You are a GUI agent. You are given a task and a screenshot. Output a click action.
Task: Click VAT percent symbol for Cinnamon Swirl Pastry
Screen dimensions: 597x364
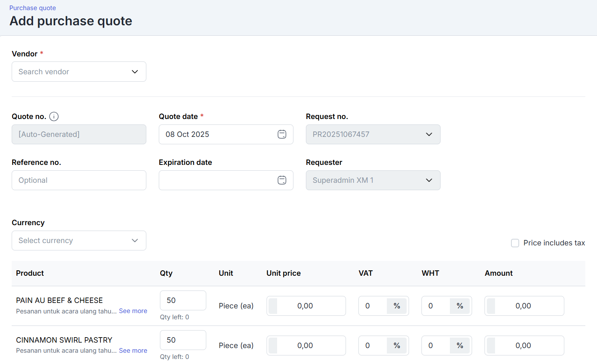(397, 346)
